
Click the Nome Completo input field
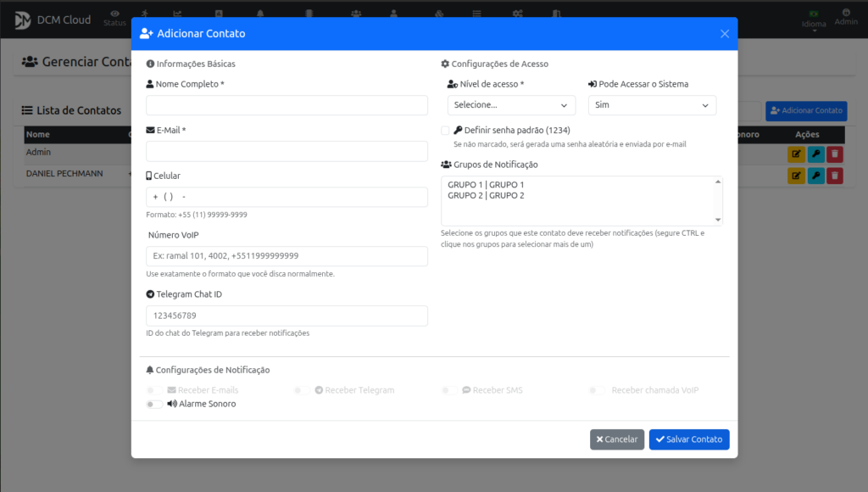point(287,105)
